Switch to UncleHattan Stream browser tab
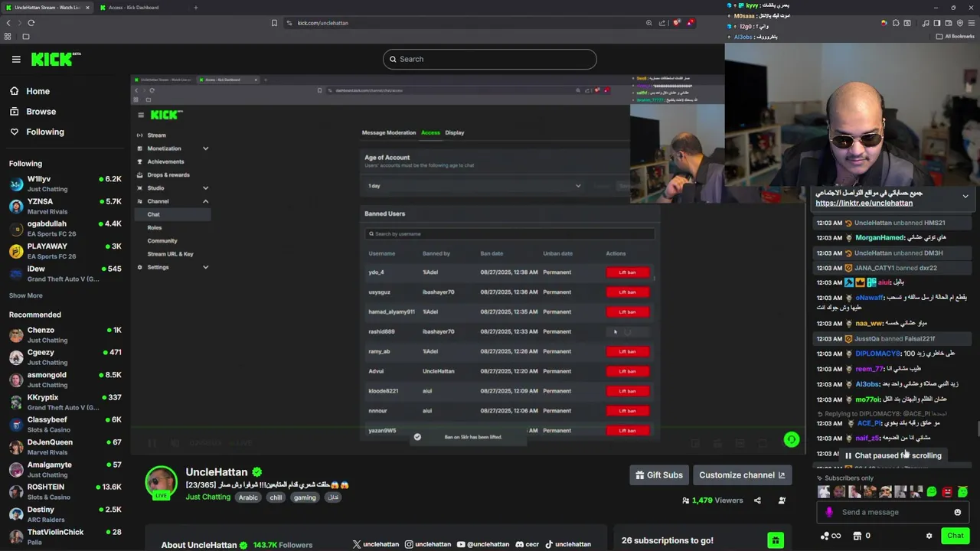Screen dimensions: 980x551 click(47, 8)
